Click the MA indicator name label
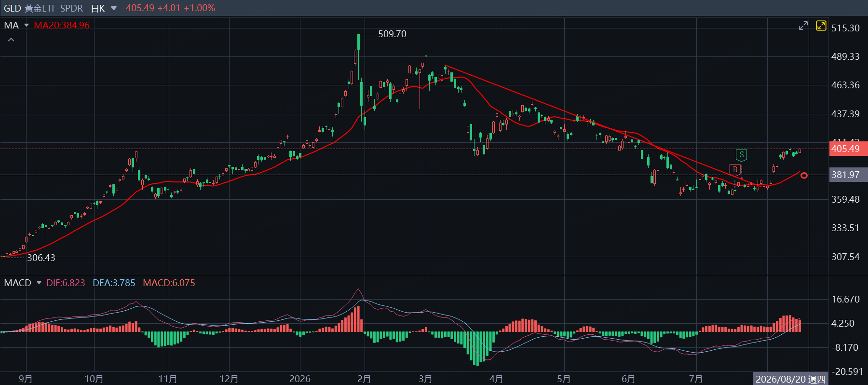The image size is (868, 385). point(12,25)
